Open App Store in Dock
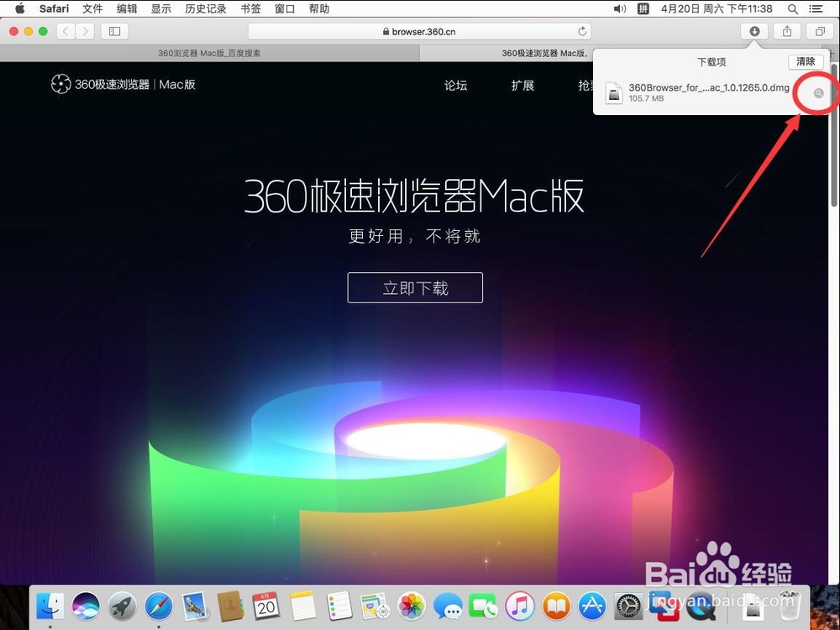Image resolution: width=840 pixels, height=630 pixels. [x=592, y=606]
